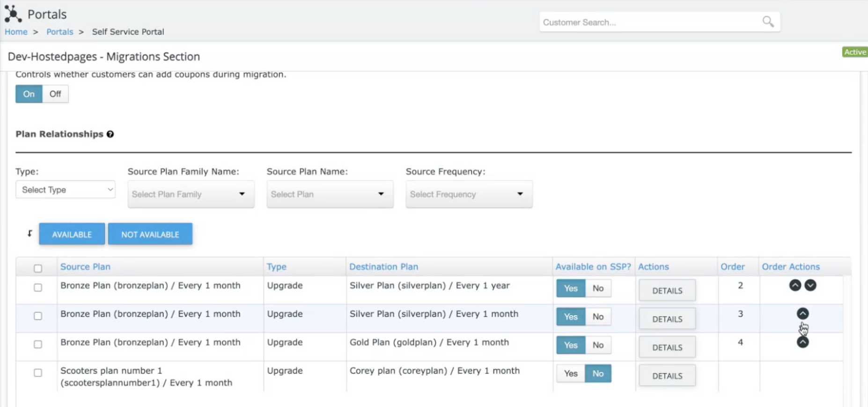Set Silver Plan yearly SSP availability to No
Screen dimensions: 868x407
point(598,288)
